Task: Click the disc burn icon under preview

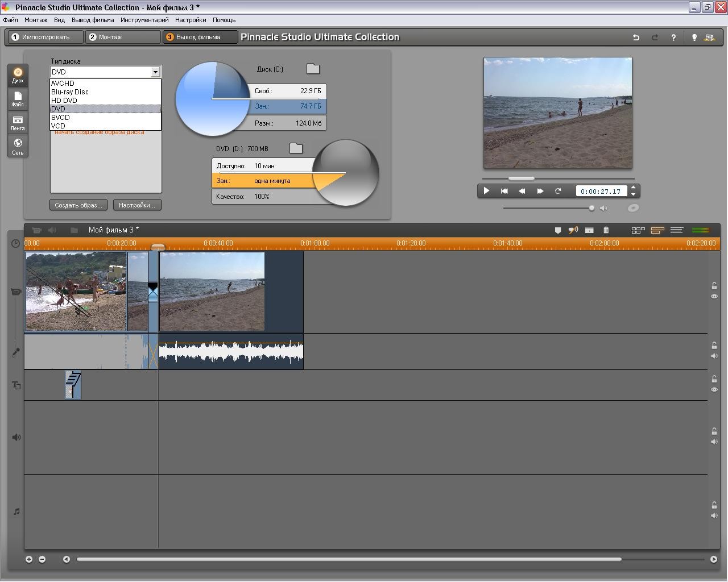Action: pos(633,208)
